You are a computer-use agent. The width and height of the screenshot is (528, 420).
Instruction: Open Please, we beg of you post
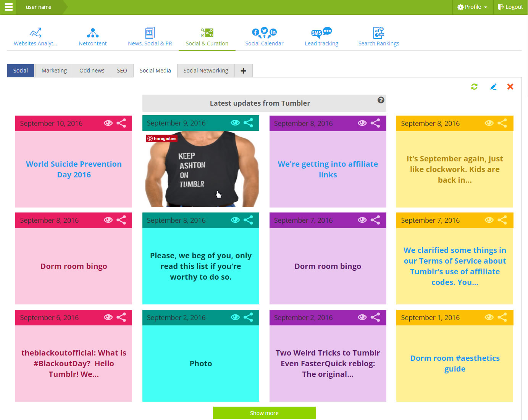click(201, 266)
